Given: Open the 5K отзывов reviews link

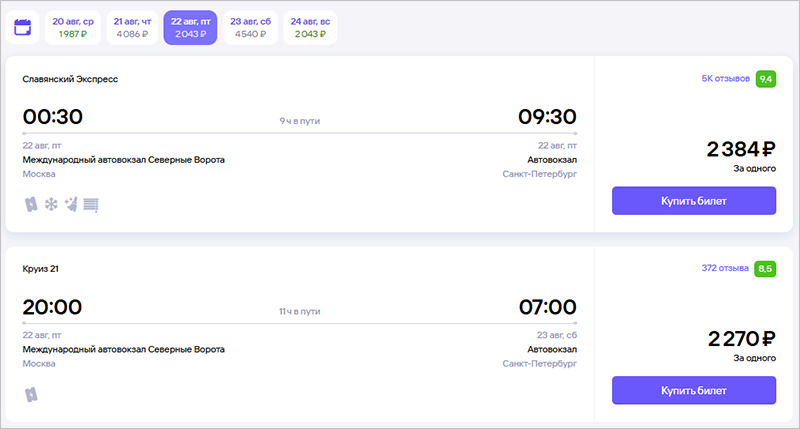Looking at the screenshot, I should coord(725,78).
